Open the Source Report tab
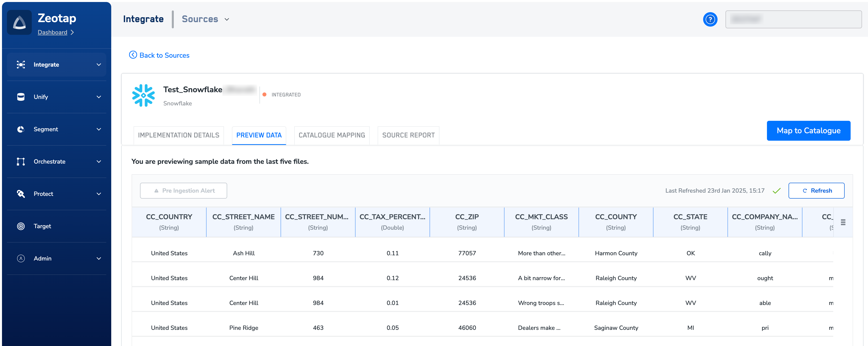Image resolution: width=868 pixels, height=346 pixels. (408, 135)
